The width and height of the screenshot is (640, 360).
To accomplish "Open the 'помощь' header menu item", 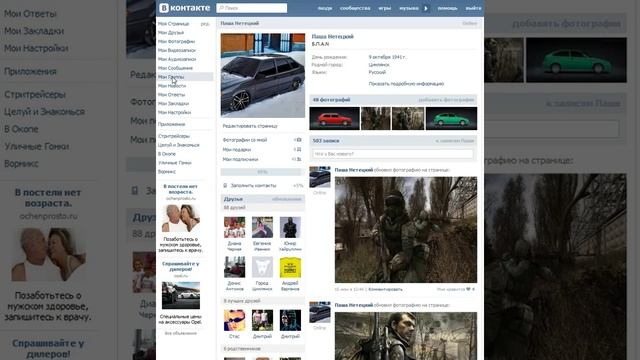I will pyautogui.click(x=447, y=8).
